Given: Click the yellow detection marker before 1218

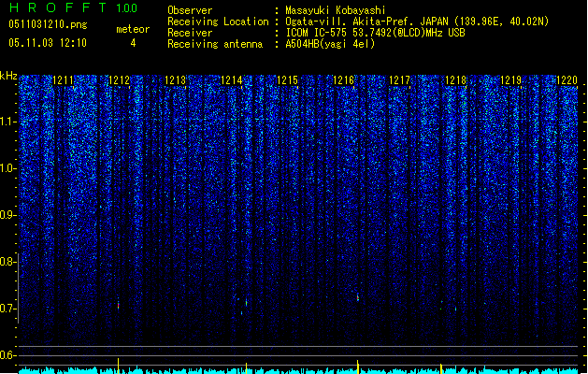Looking at the screenshot, I should point(441,368).
